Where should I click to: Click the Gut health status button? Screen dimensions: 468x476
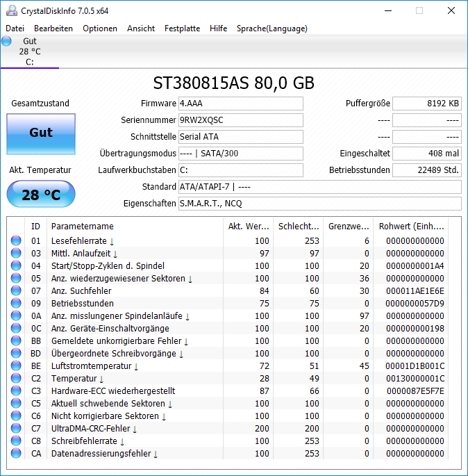coord(41,134)
